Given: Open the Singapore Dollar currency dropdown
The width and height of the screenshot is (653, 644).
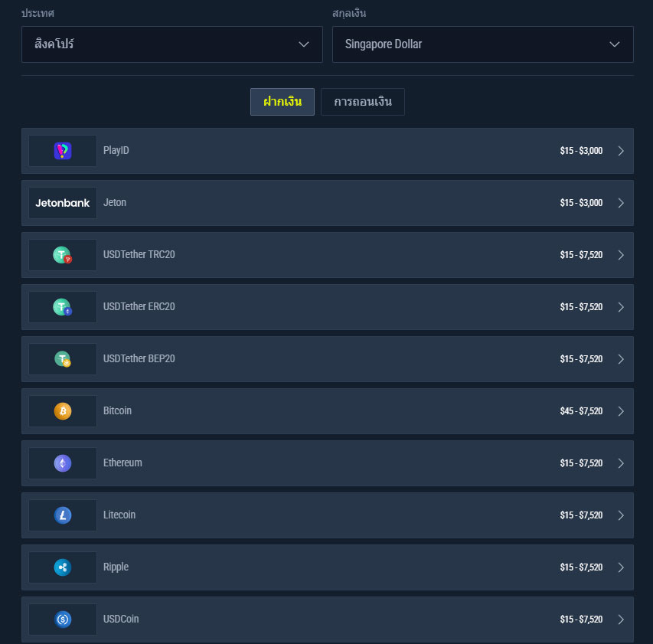Looking at the screenshot, I should click(x=482, y=44).
